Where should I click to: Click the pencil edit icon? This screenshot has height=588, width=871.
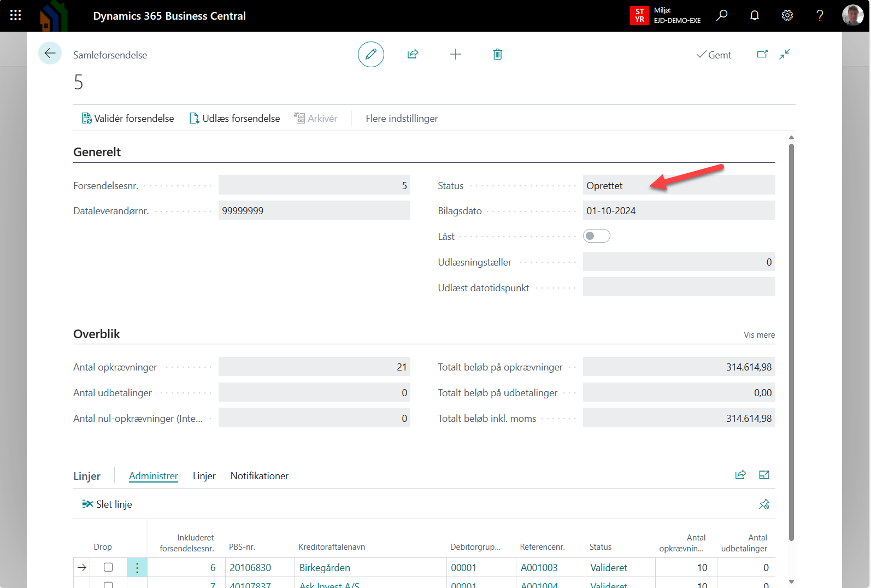tap(370, 54)
